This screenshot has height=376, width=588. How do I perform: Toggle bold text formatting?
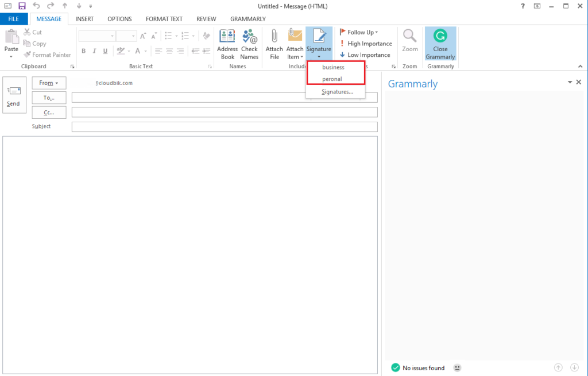coord(83,51)
